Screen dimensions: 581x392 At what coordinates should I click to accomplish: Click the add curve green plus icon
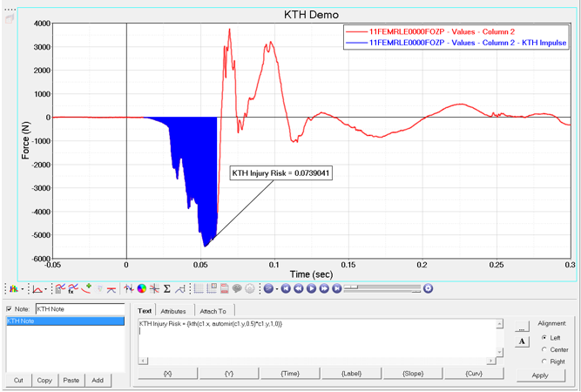[x=86, y=288]
